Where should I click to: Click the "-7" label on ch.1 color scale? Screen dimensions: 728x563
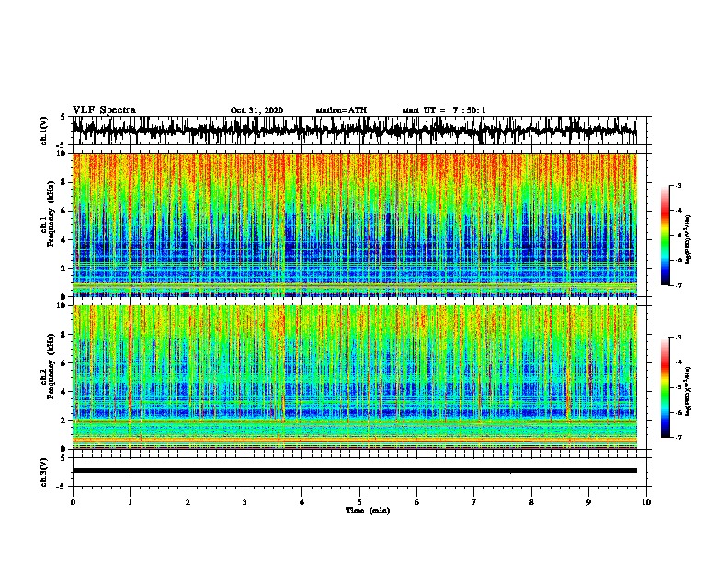coord(678,285)
